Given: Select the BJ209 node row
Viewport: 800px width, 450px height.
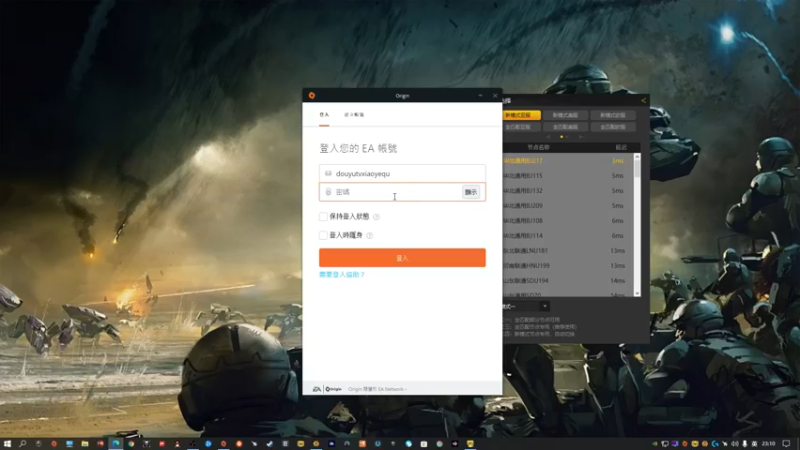Looking at the screenshot, I should click(x=568, y=206).
